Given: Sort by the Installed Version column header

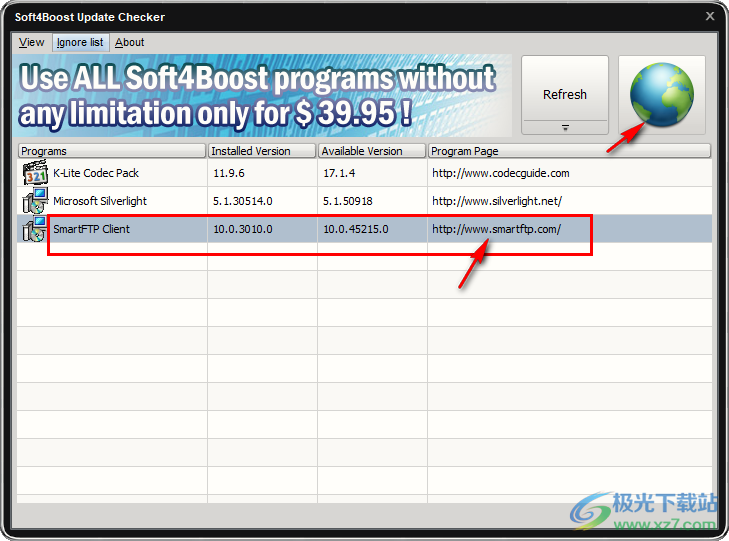Looking at the screenshot, I should coord(262,151).
